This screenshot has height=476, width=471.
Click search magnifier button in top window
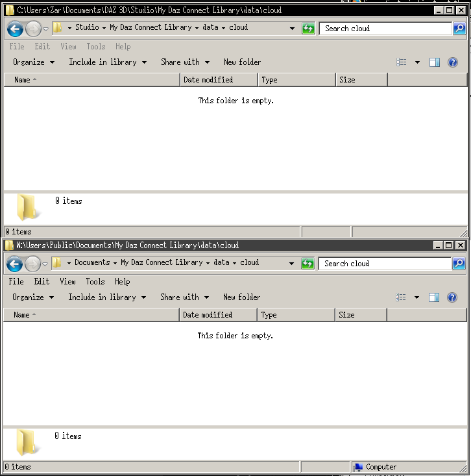(459, 29)
